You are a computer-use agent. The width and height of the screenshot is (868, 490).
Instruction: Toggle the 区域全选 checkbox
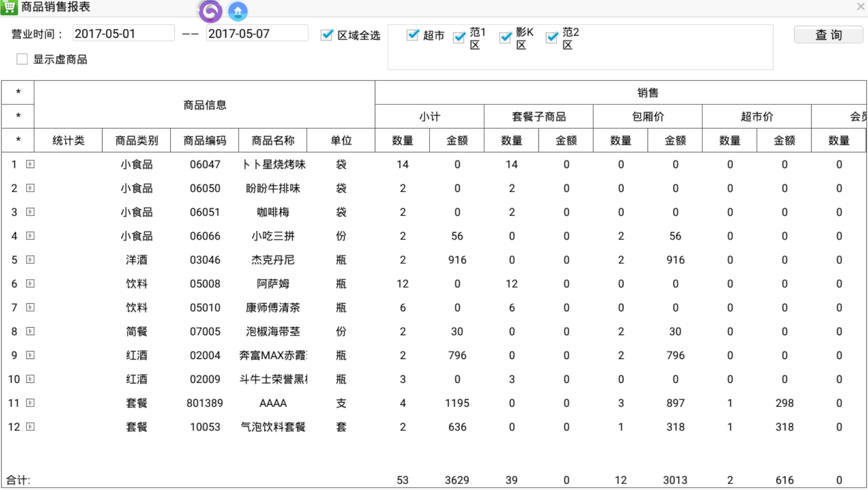coord(327,35)
